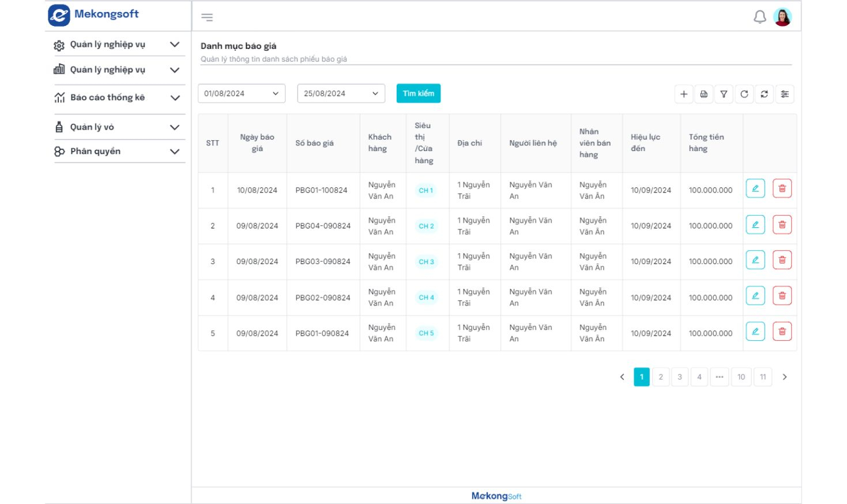Click the CH 2 store tag

(427, 226)
